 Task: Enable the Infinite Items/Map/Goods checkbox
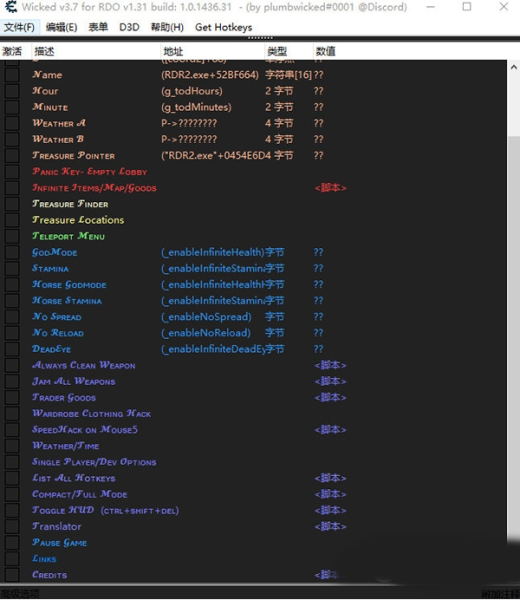tap(12, 188)
